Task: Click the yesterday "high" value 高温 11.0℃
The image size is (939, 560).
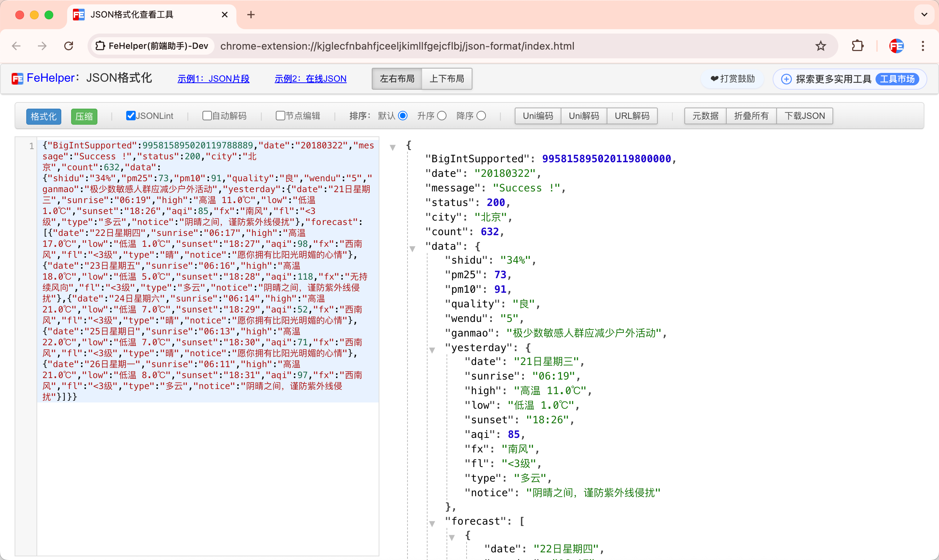Action: [x=550, y=390]
